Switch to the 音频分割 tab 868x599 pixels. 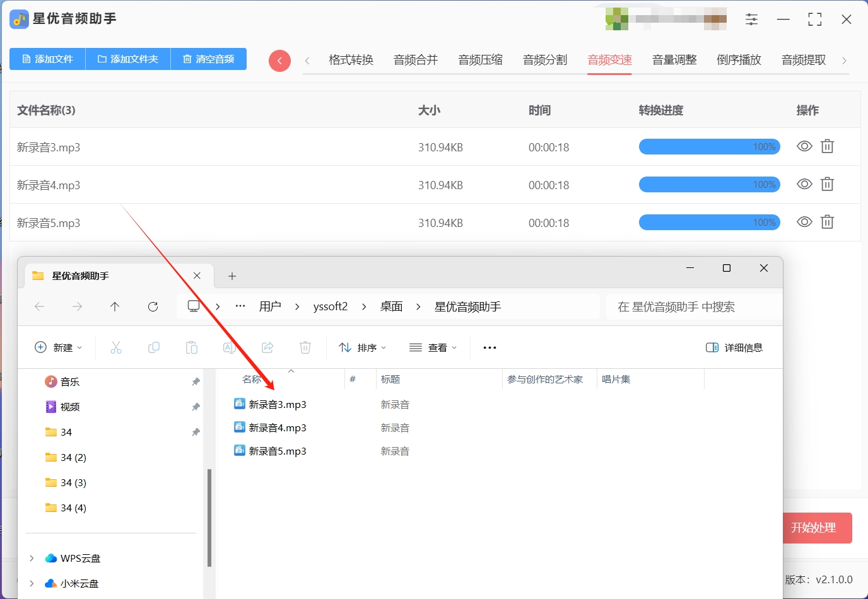click(x=545, y=60)
